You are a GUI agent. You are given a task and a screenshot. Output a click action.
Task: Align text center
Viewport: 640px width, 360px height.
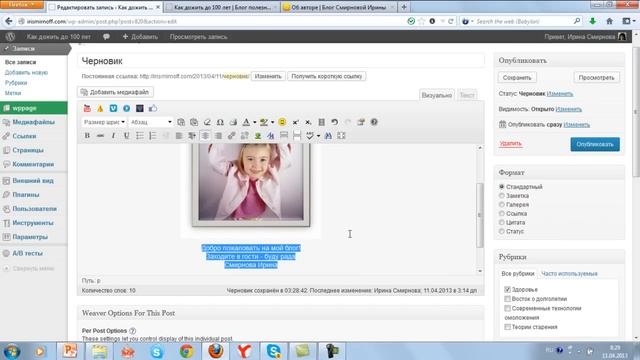point(205,136)
